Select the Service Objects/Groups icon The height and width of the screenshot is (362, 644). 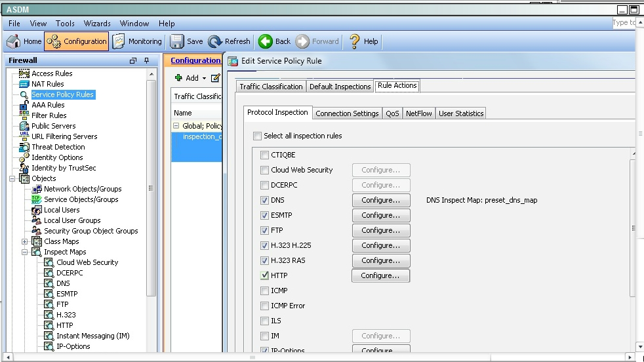(37, 199)
